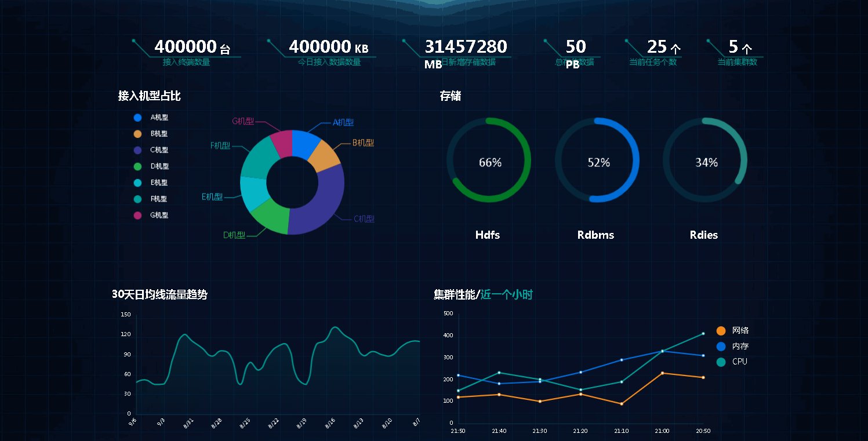Click 8/16 x-axis date label

tap(331, 422)
